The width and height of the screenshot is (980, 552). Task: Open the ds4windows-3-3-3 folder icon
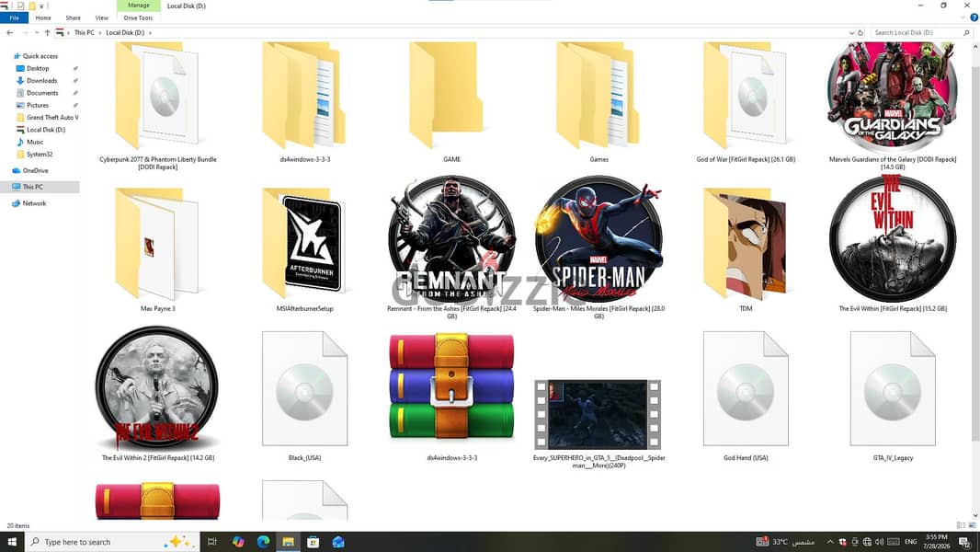[x=304, y=96]
